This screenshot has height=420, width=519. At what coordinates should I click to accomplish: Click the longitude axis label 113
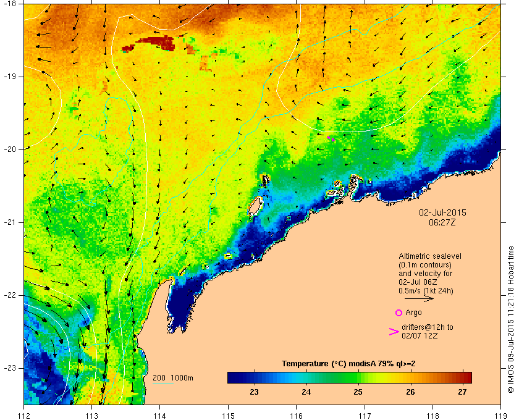click(x=91, y=416)
